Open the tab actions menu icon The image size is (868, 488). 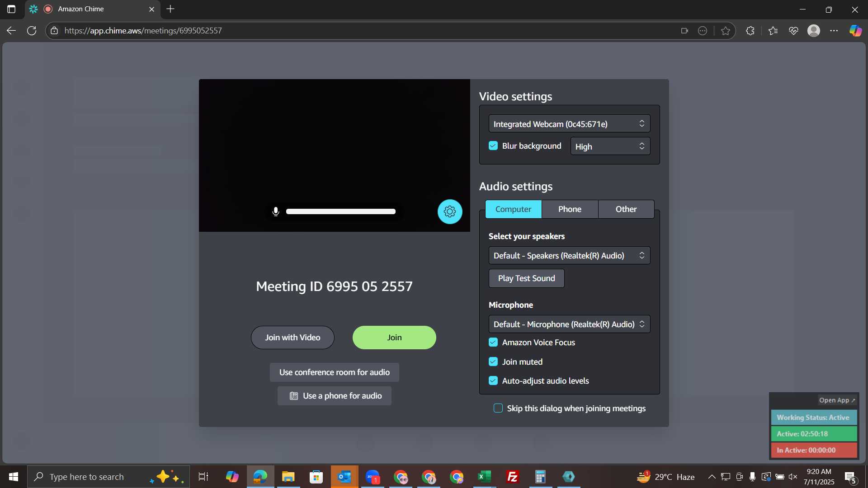[x=11, y=9]
